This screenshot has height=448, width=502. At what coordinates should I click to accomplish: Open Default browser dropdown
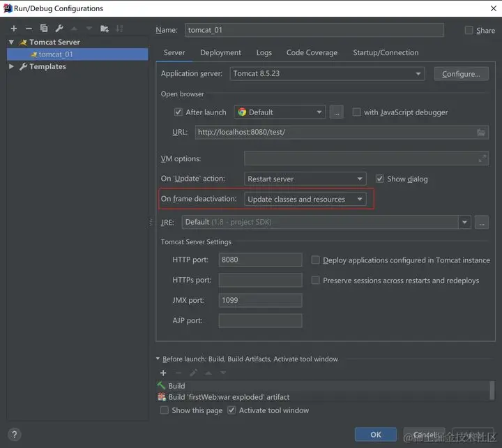pos(280,112)
